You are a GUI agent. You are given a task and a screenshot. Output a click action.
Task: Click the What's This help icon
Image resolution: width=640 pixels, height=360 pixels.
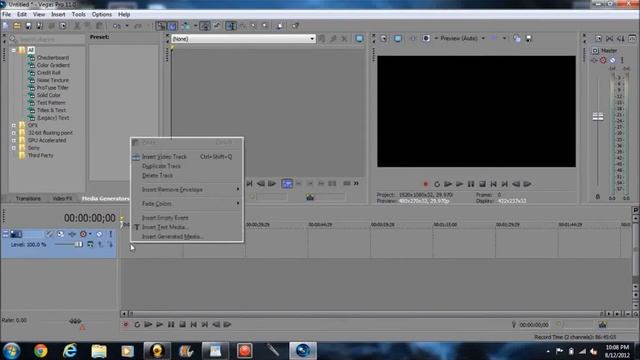[295, 26]
